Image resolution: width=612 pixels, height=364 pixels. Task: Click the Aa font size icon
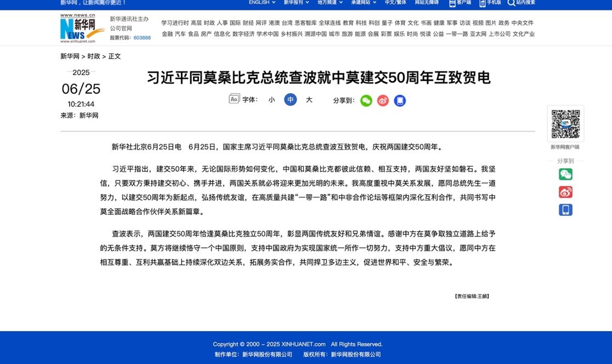pyautogui.click(x=234, y=99)
